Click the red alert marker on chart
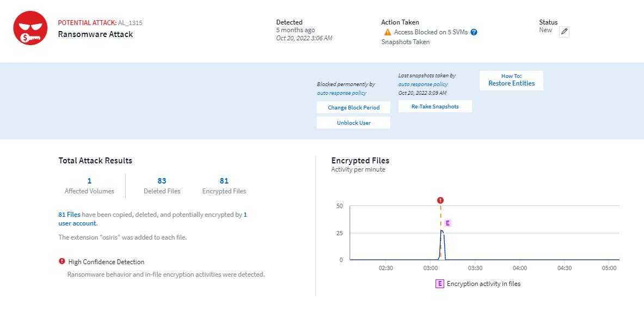The image size is (644, 311). [440, 200]
